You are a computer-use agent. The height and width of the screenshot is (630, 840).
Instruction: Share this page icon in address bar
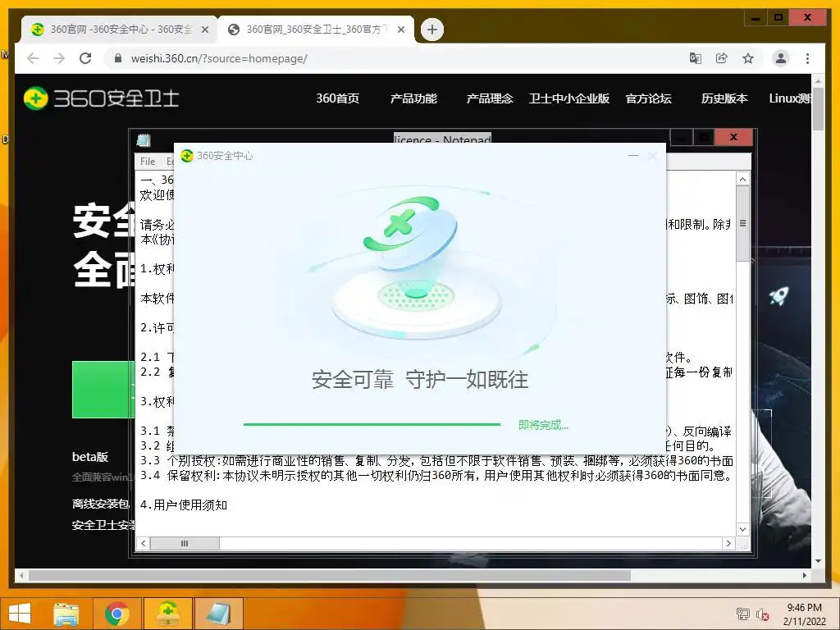pos(722,58)
